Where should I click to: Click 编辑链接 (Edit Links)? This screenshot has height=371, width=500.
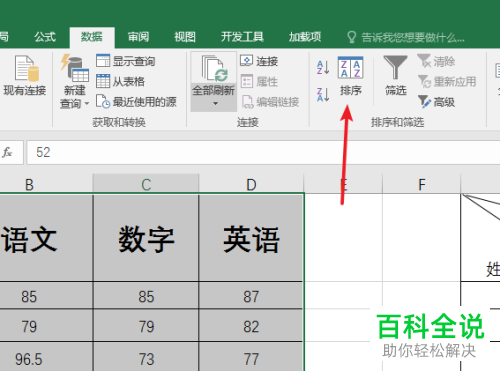click(270, 102)
